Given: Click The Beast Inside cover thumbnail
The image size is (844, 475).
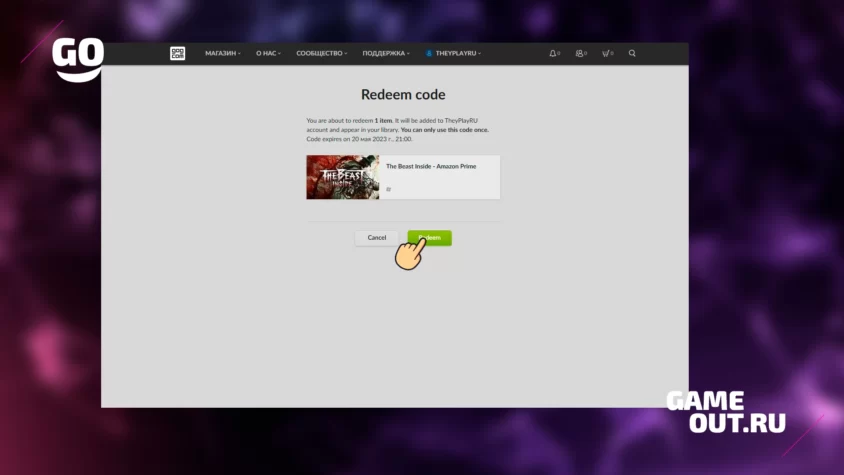Looking at the screenshot, I should point(343,177).
